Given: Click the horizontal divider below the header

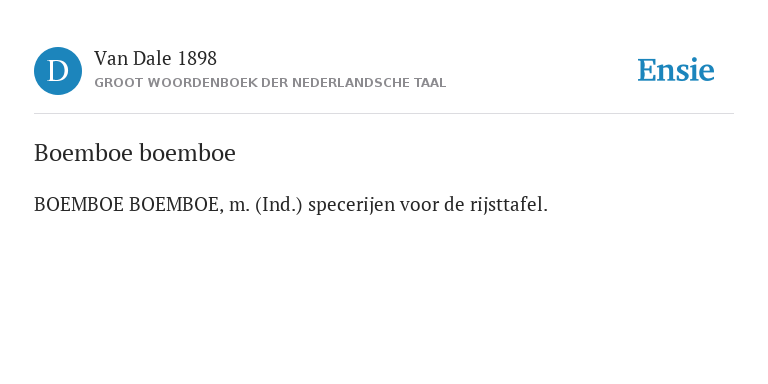Looking at the screenshot, I should tap(384, 114).
